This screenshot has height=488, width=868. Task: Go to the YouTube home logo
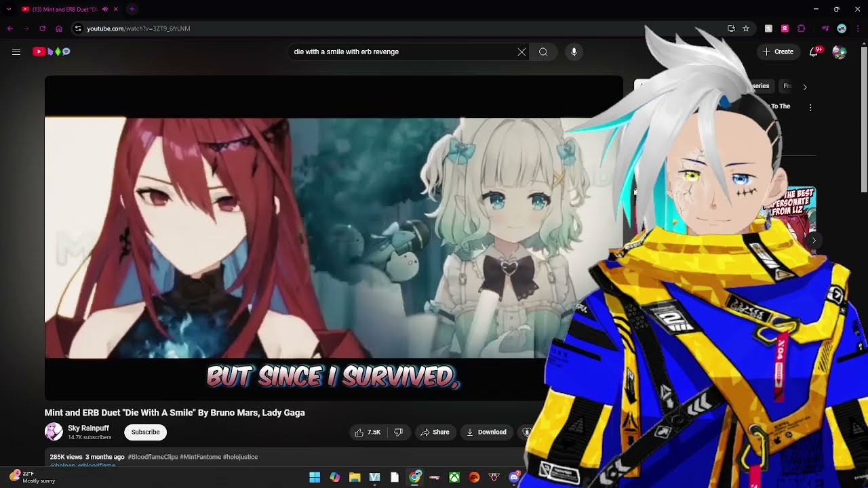(x=52, y=52)
